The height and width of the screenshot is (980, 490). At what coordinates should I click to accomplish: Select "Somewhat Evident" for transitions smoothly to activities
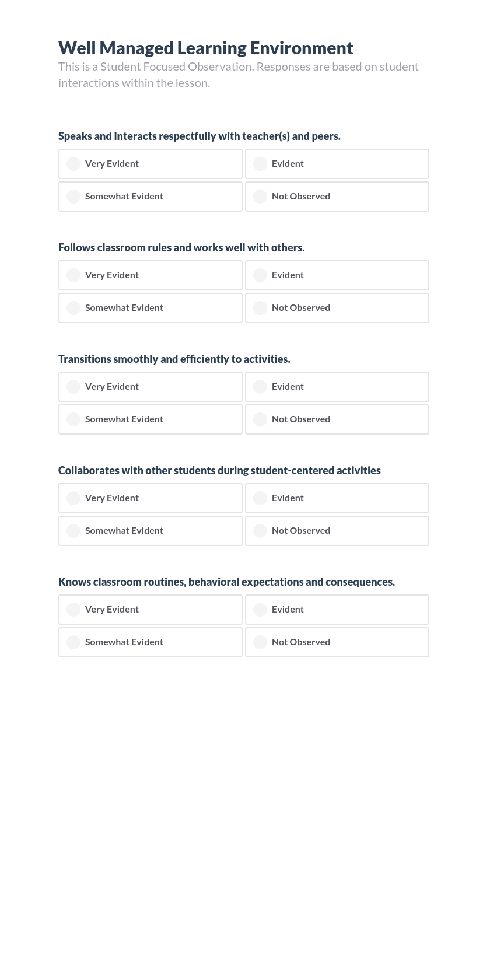pos(150,419)
